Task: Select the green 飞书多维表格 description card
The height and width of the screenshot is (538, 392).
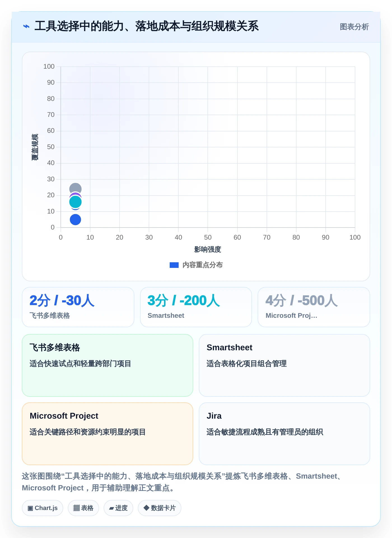Action: click(108, 365)
